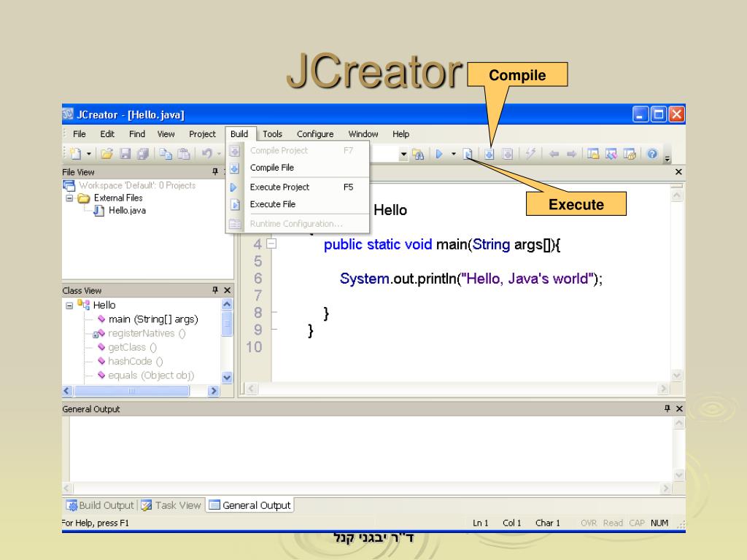Click the Save toolbar icon
This screenshot has height=560, width=747.
tap(125, 153)
